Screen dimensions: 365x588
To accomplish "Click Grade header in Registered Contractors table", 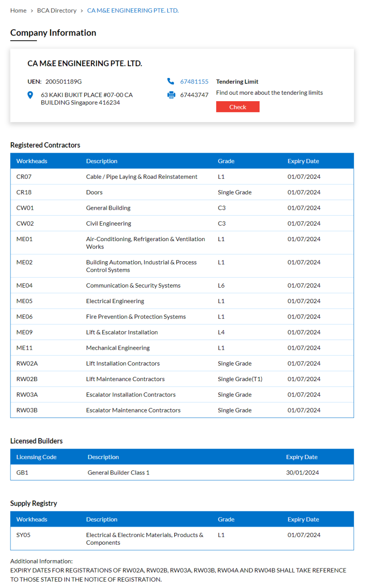I will tap(226, 161).
